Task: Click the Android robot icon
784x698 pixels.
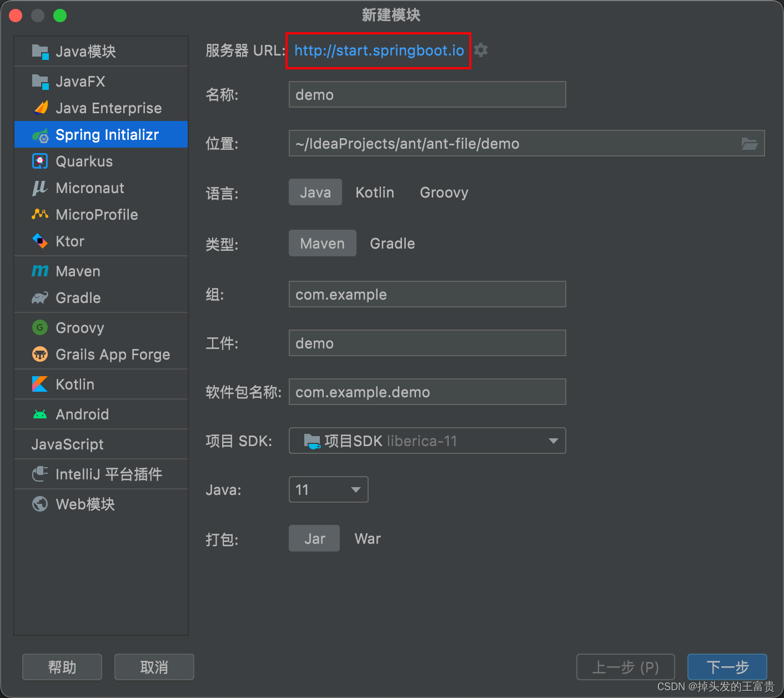Action: pos(40,414)
